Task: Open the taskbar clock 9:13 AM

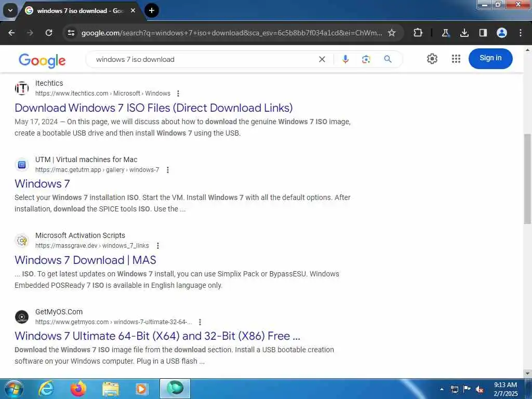Action: (x=506, y=389)
